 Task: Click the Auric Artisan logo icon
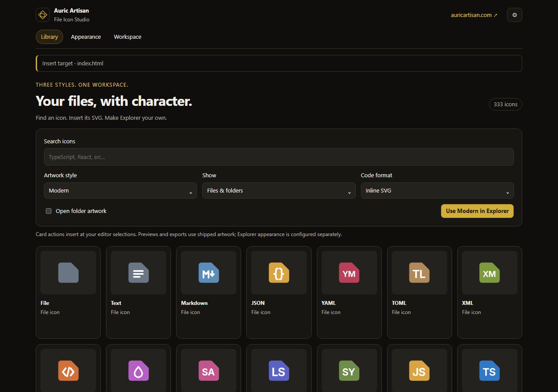(x=43, y=15)
